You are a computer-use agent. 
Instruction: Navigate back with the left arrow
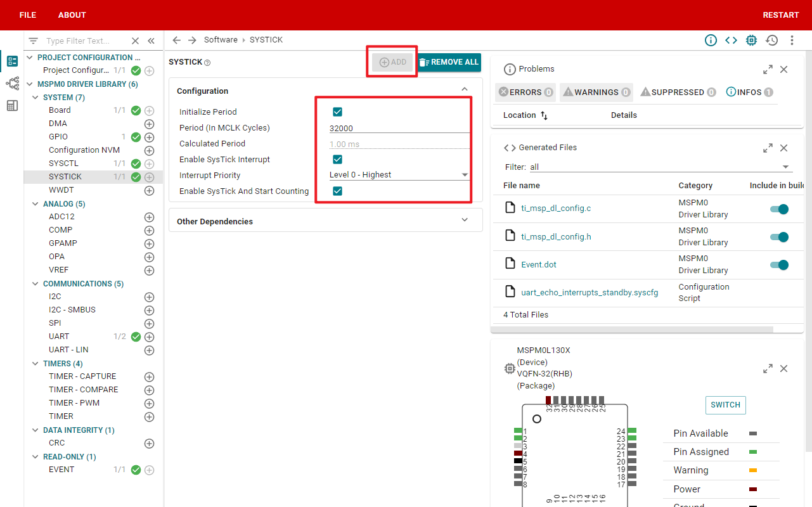(177, 40)
